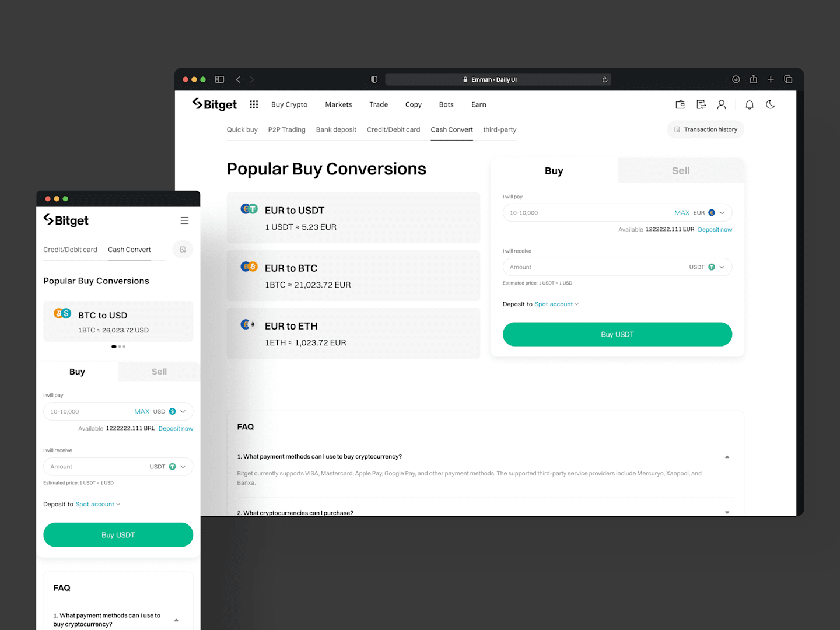Screen dimensions: 840x630
Task: Click Deposit now link in desktop panel
Action: pyautogui.click(x=715, y=230)
